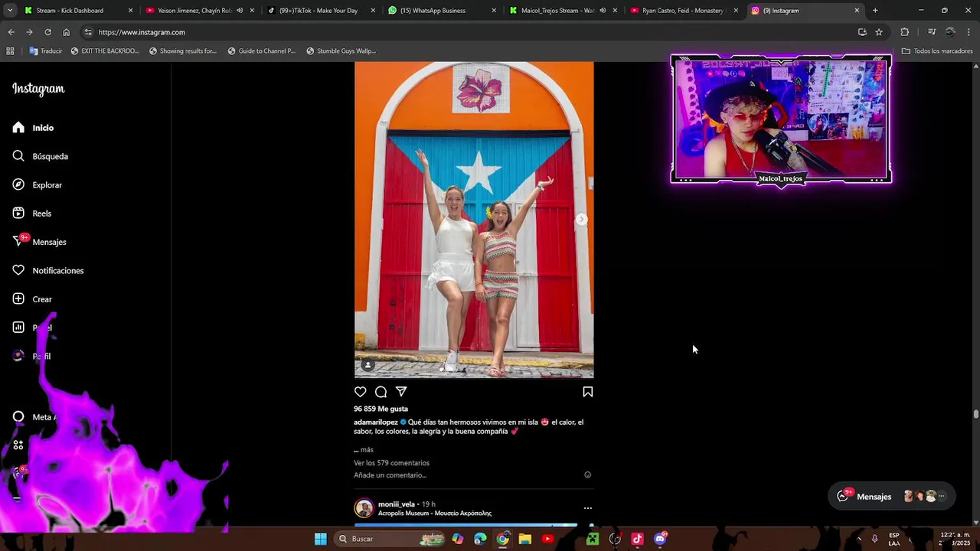The width and height of the screenshot is (980, 551).
Task: Open Acropolis Museum location link
Action: click(x=435, y=514)
